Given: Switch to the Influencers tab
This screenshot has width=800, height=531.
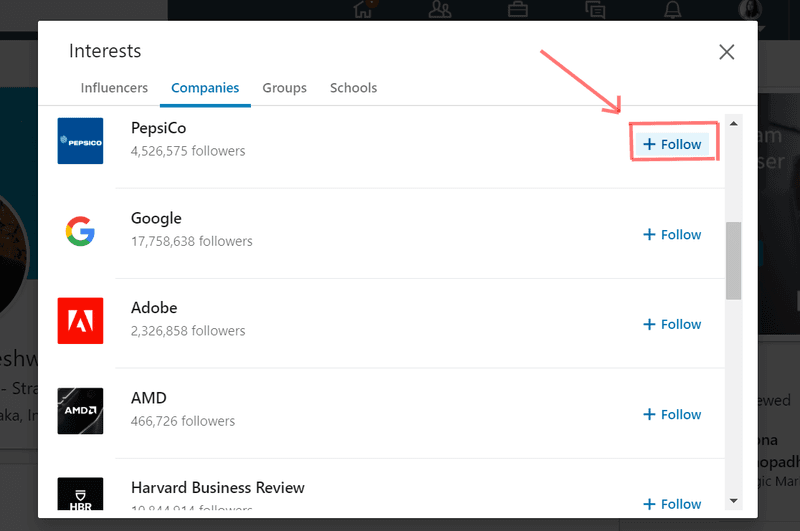Looking at the screenshot, I should coord(114,88).
